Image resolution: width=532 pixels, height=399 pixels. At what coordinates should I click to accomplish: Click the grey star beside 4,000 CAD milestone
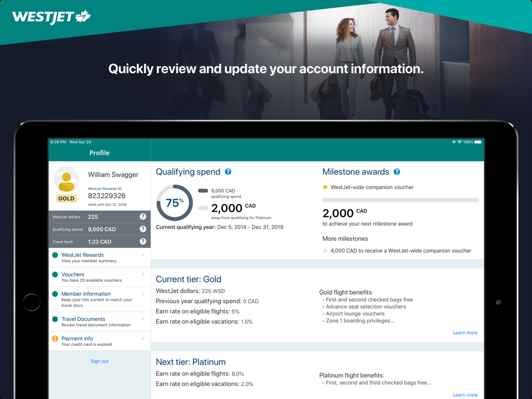[x=325, y=251]
